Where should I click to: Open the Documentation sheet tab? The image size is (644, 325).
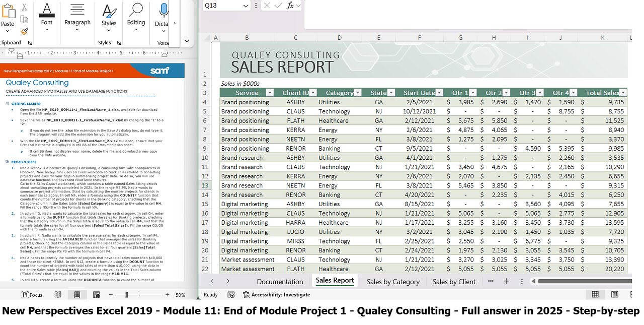[280, 282]
